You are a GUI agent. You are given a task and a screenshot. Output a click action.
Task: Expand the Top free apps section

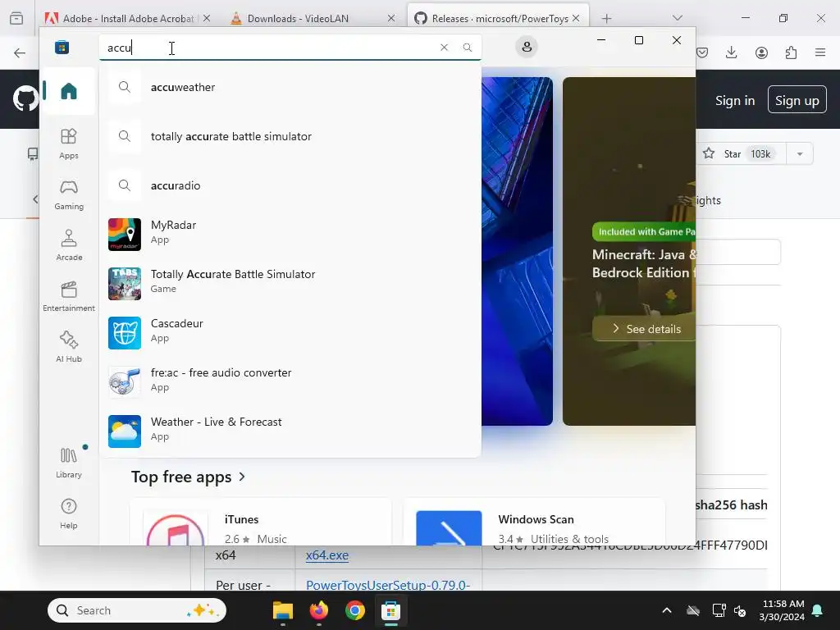188,477
